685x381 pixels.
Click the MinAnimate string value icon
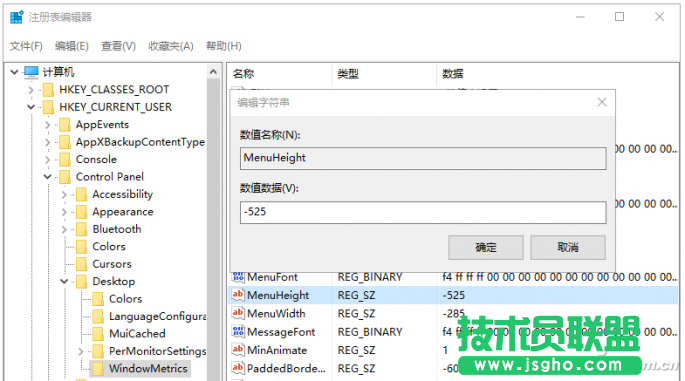click(x=238, y=350)
